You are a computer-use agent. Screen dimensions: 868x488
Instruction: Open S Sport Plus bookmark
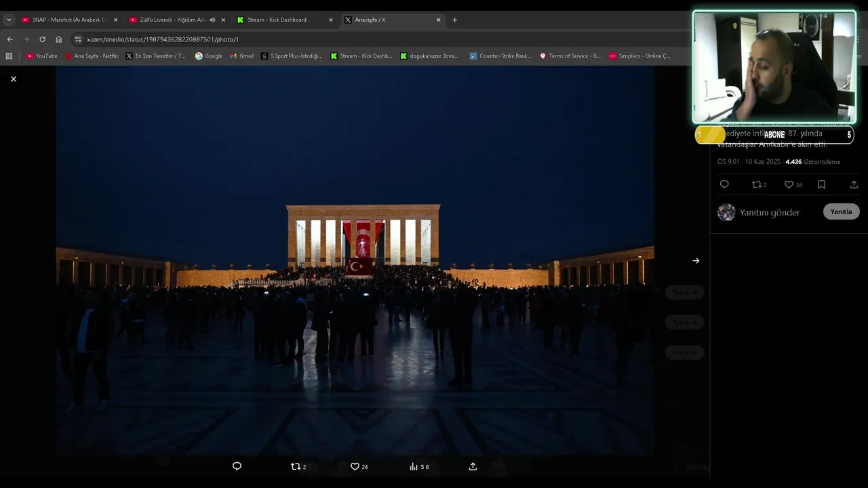coord(292,56)
